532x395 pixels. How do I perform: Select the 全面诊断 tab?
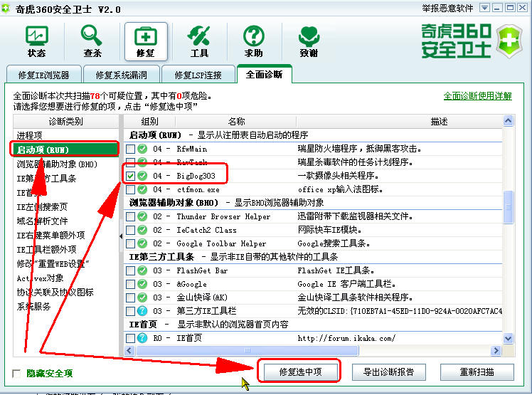264,74
